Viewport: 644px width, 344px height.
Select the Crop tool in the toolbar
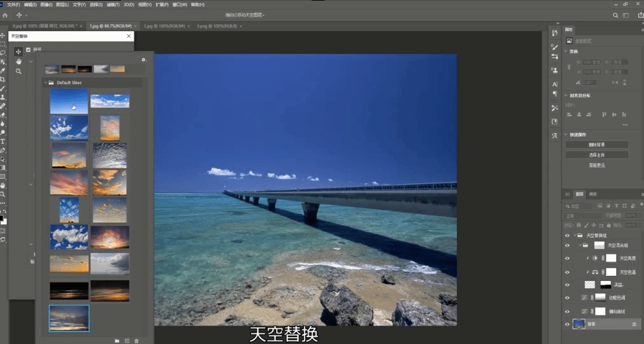pos(3,80)
